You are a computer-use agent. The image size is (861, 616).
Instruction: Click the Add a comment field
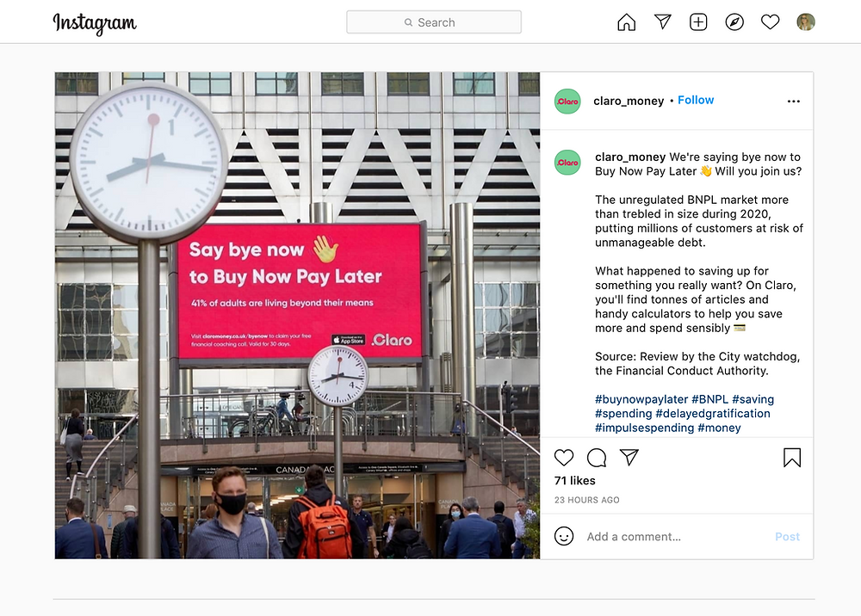pyautogui.click(x=674, y=537)
